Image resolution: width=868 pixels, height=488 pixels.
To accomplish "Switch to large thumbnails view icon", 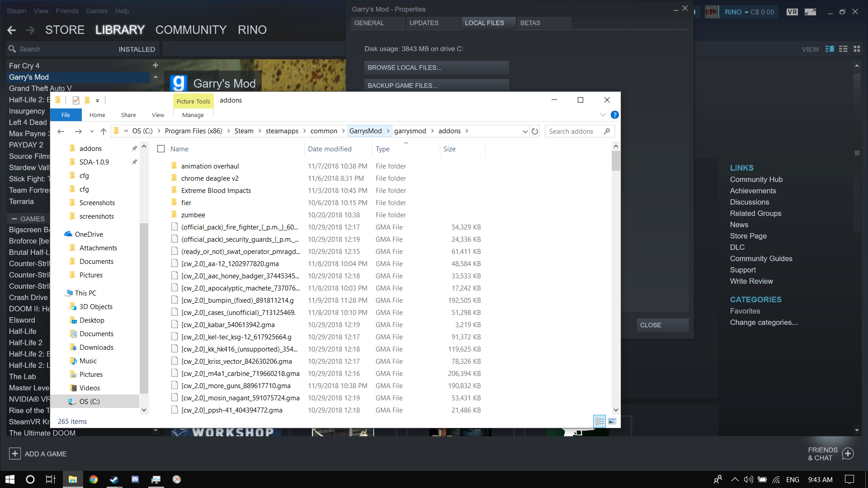I will tap(612, 421).
